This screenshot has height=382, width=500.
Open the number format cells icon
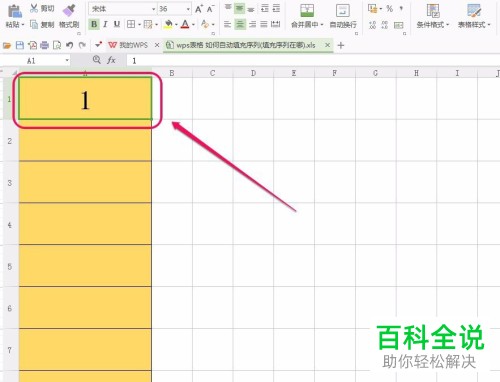pos(398,25)
